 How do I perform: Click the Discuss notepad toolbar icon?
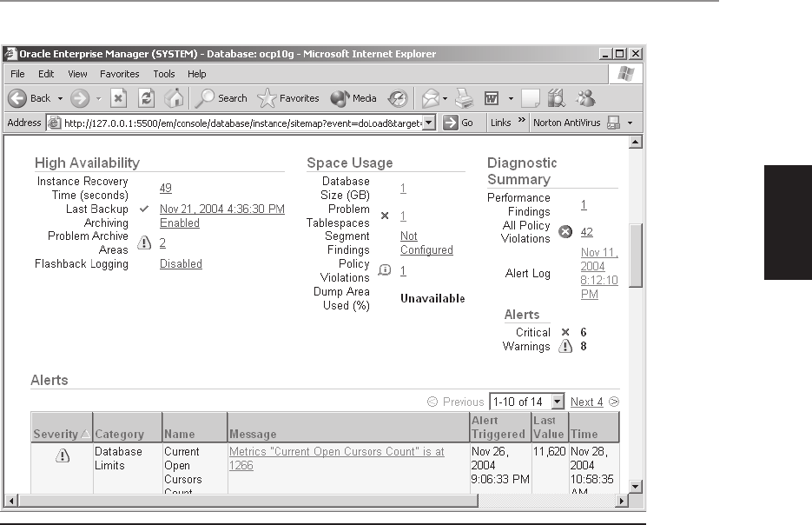pos(531,98)
